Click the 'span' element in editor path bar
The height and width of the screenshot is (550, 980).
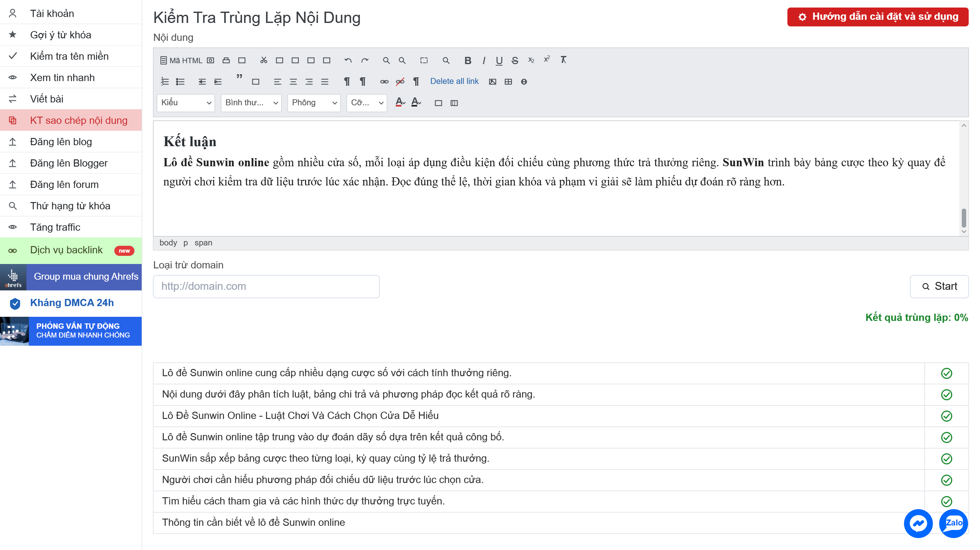pyautogui.click(x=203, y=243)
